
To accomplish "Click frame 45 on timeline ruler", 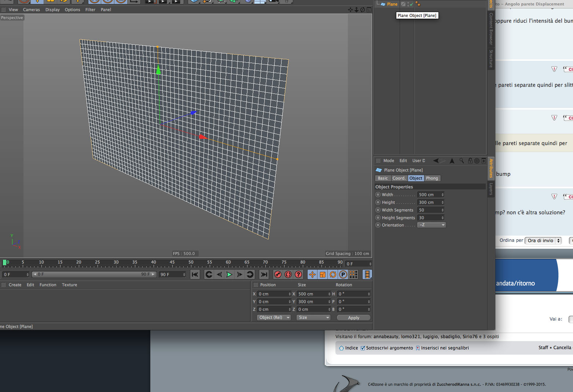I will (172, 262).
